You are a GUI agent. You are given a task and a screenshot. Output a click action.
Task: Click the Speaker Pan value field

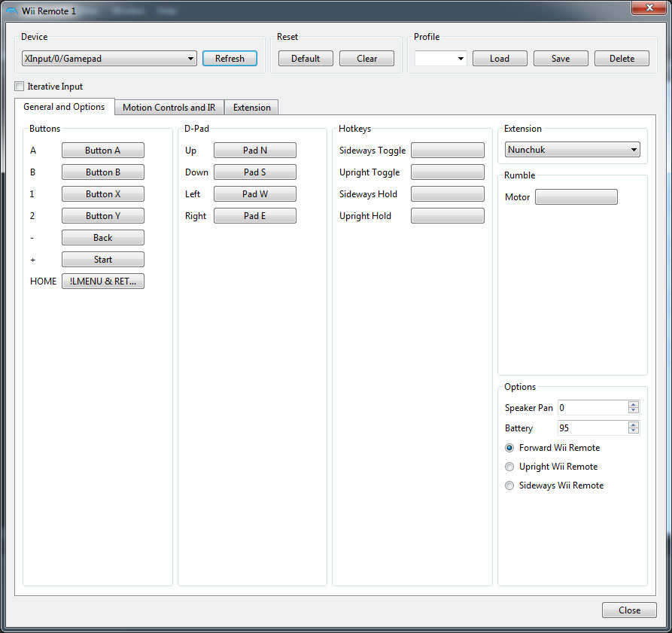coord(593,407)
